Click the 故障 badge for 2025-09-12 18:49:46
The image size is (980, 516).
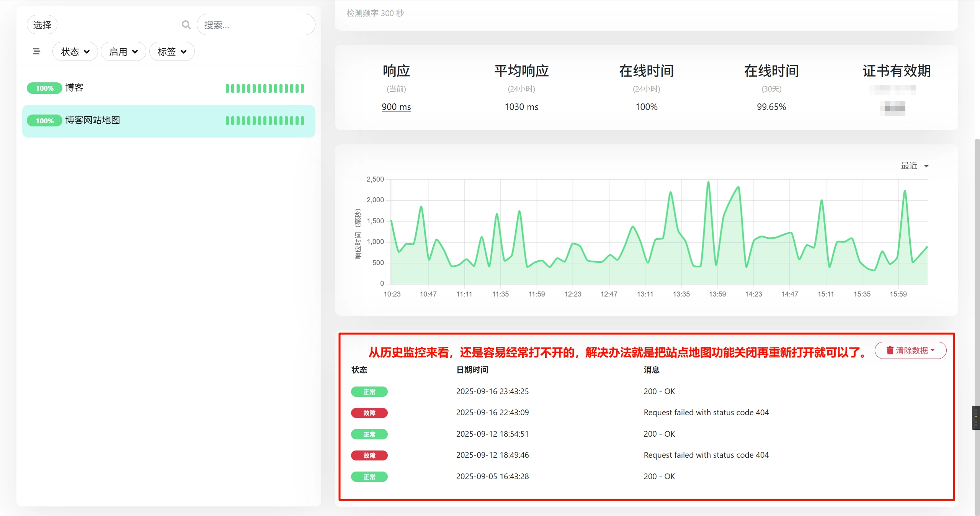369,455
